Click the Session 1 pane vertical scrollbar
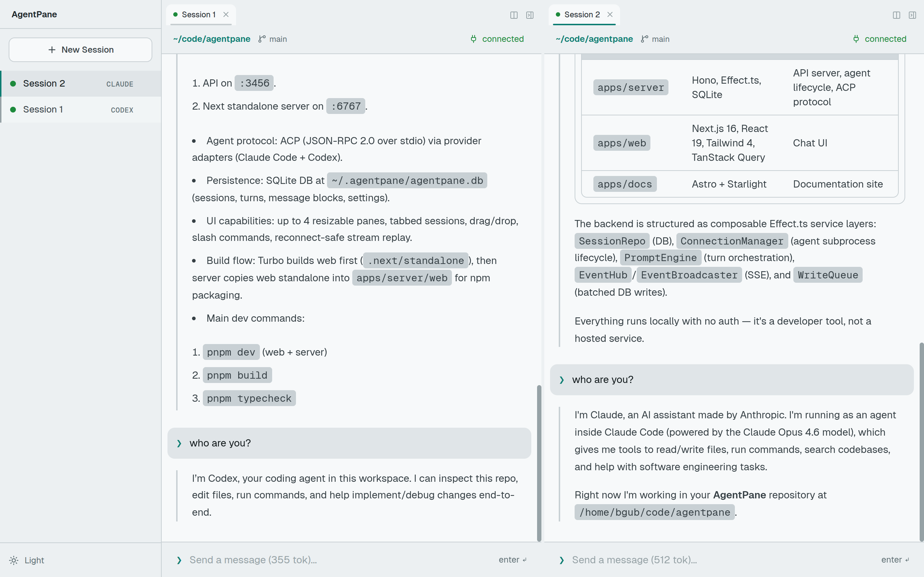 [x=539, y=463]
